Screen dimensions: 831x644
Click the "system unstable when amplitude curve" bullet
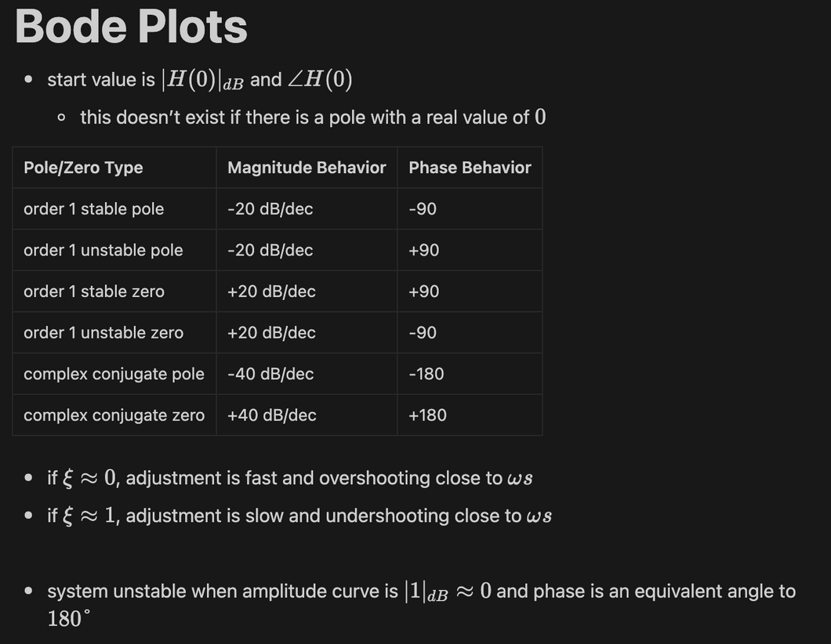(x=223, y=592)
